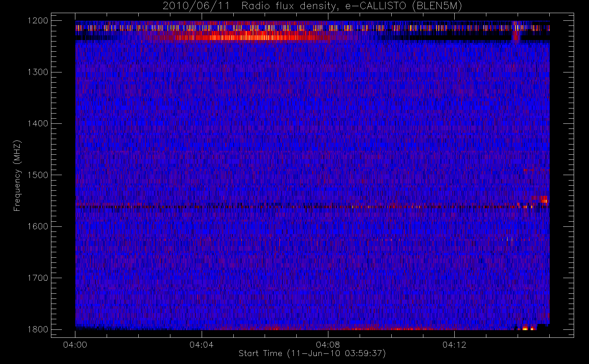Click the '04:00' time axis label
Screen dimensions: 589x364
[x=75, y=345]
